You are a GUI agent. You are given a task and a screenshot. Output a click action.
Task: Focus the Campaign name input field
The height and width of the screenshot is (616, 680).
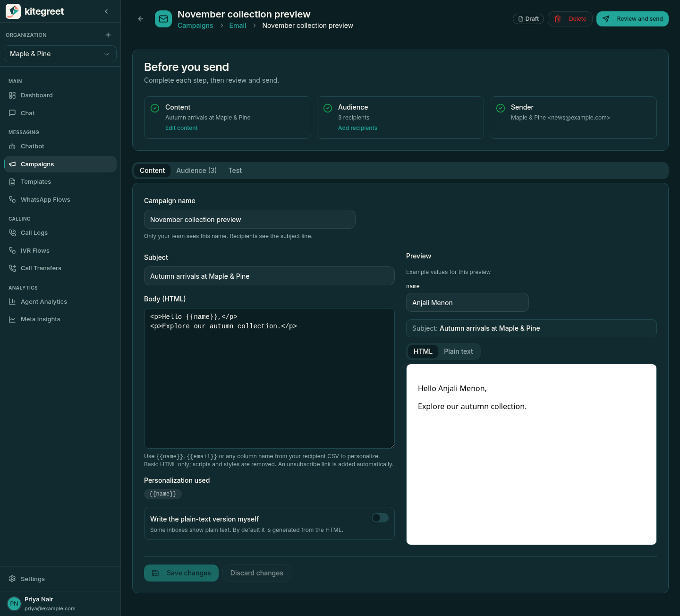[x=250, y=219]
